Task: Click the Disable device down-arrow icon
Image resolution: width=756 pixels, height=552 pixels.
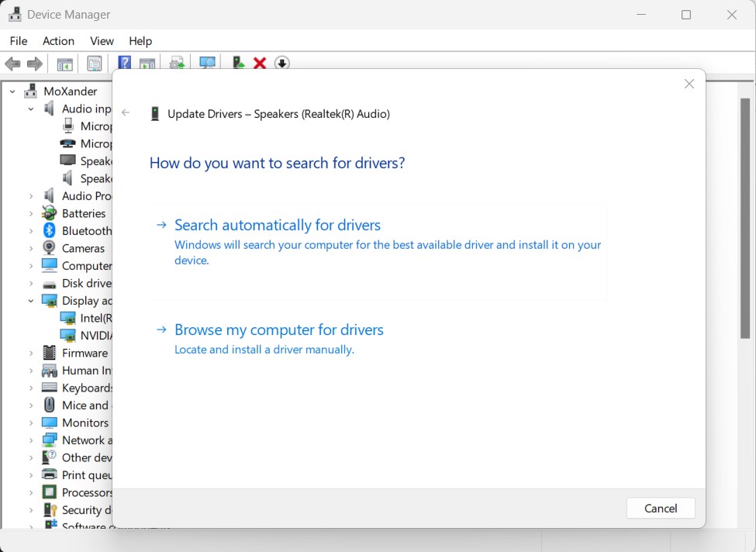Action: [281, 63]
